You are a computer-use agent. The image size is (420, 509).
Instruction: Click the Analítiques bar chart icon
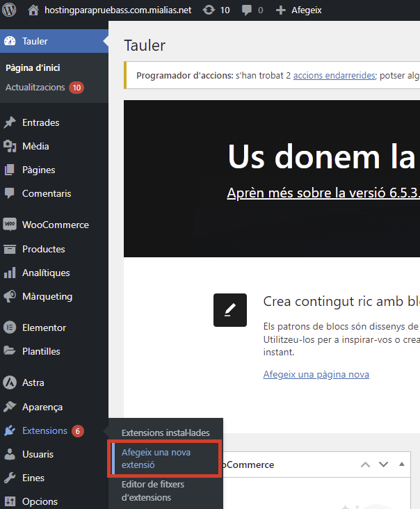10,273
